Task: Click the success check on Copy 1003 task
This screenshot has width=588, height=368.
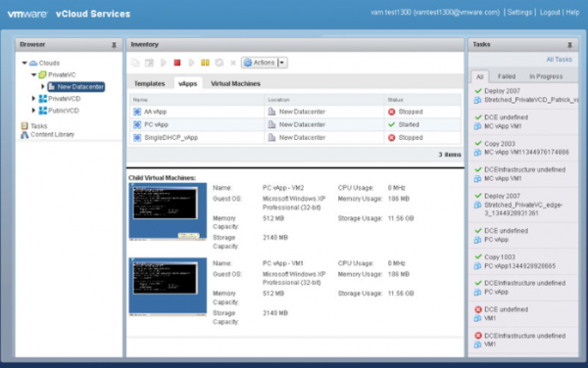Action: pyautogui.click(x=478, y=256)
